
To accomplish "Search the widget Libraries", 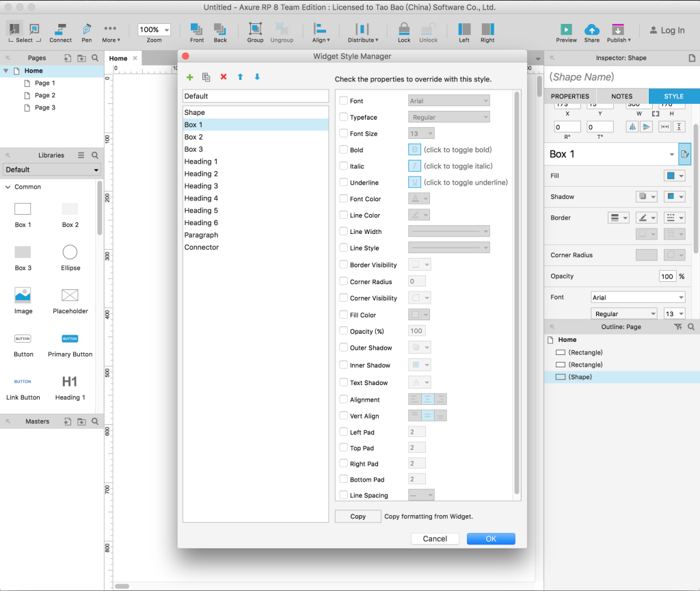I will coord(95,155).
